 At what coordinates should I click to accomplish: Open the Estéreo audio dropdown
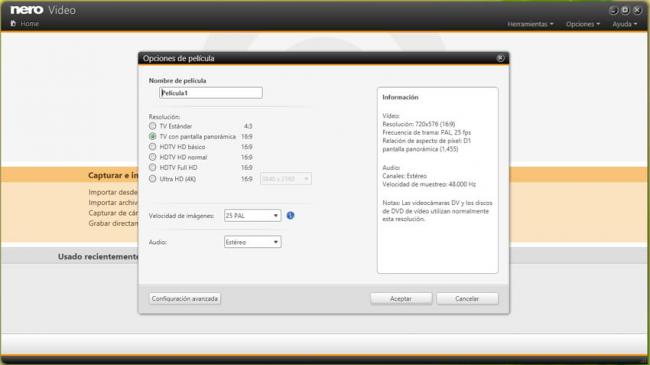pos(252,242)
